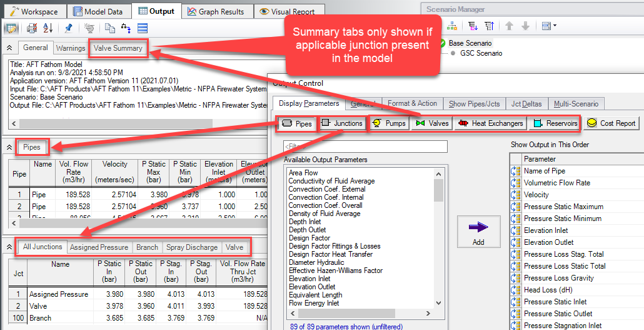Click the transfer results tree toolbar icon
This screenshot has width=644, height=330.
point(126,28)
